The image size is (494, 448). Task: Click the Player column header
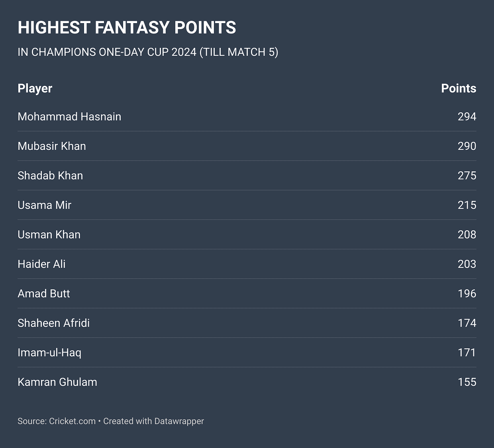click(35, 88)
